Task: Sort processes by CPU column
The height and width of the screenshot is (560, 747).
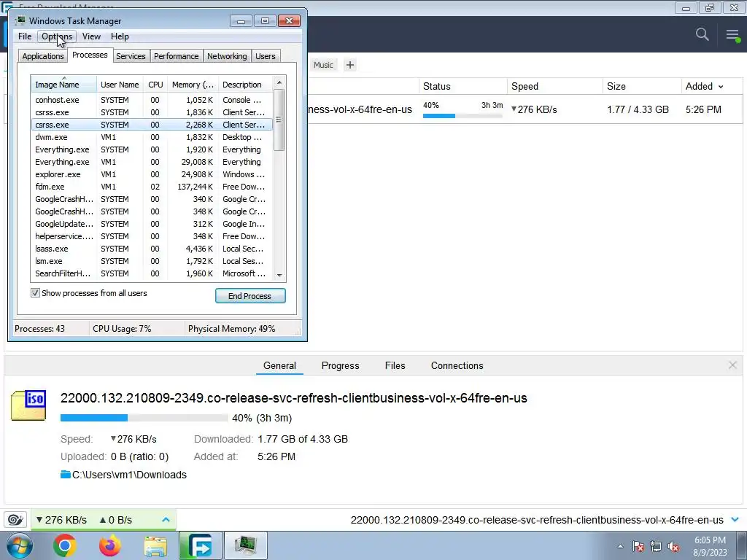Action: (155, 85)
